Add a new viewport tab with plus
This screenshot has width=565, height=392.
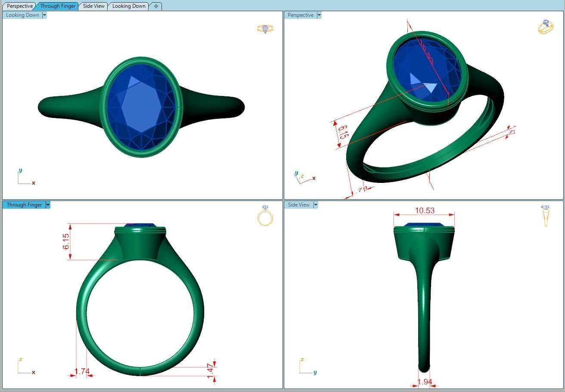point(156,6)
